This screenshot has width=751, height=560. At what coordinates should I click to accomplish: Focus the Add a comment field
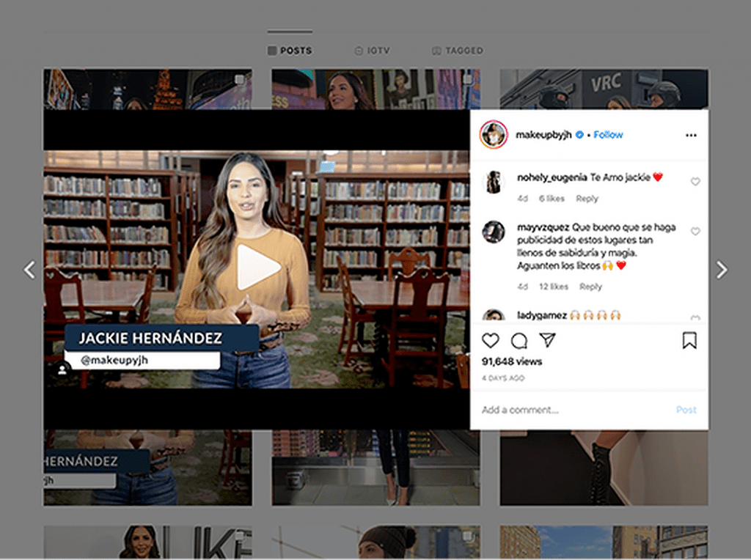(575, 410)
